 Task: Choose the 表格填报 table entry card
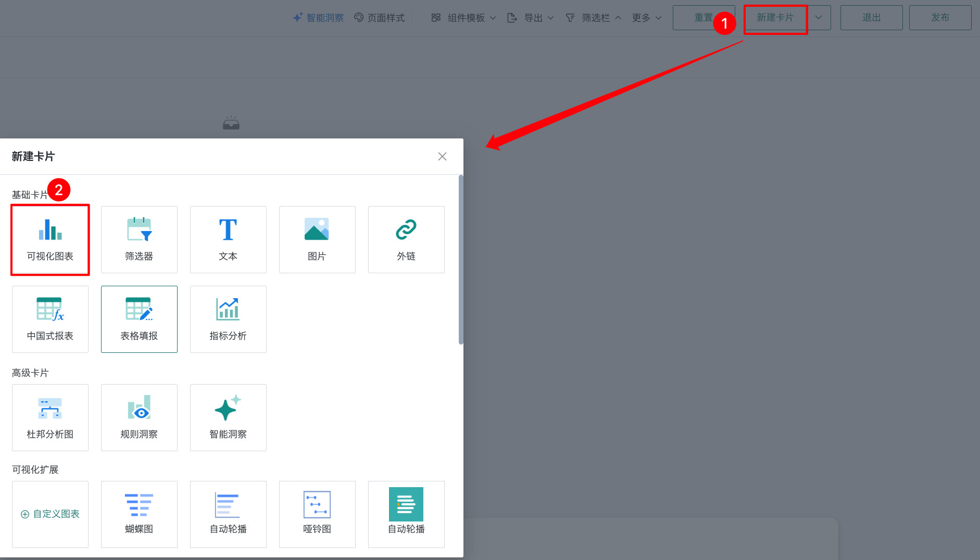coord(139,319)
